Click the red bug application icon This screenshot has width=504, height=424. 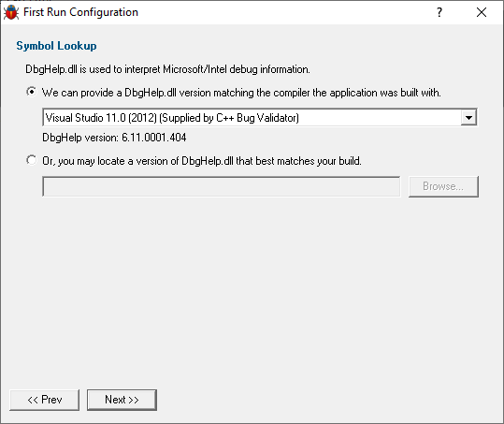(11, 12)
